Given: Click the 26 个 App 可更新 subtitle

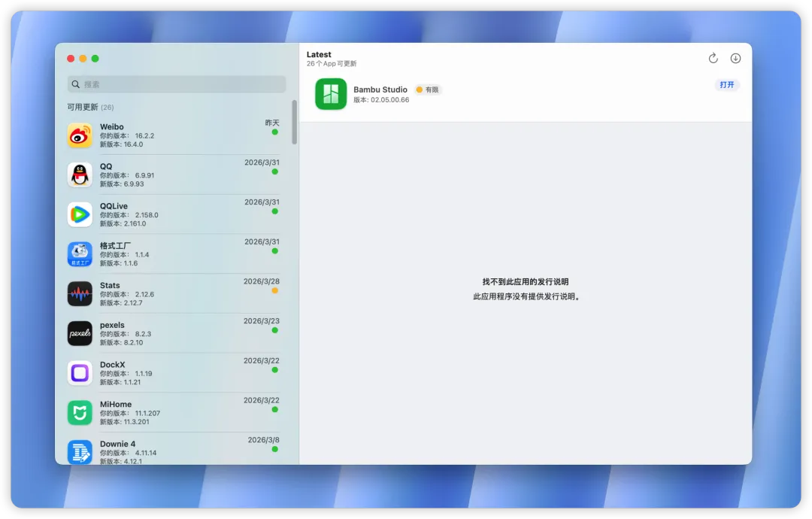Looking at the screenshot, I should (x=332, y=64).
